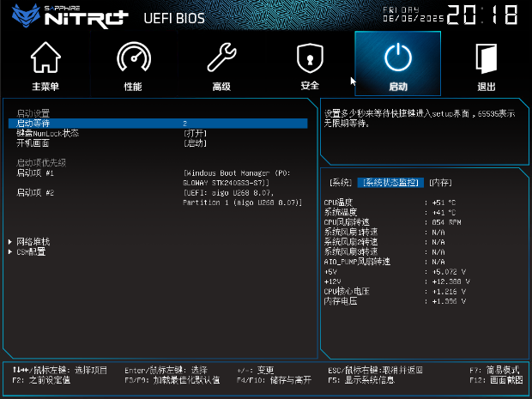This screenshot has width=532, height=399.
Task: Click the F5: 显示系统信息 hint
Action: (x=361, y=380)
